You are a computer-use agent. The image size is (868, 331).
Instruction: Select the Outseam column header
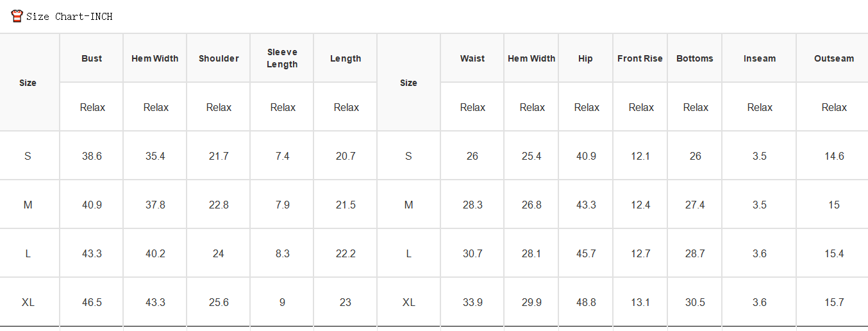click(x=834, y=58)
